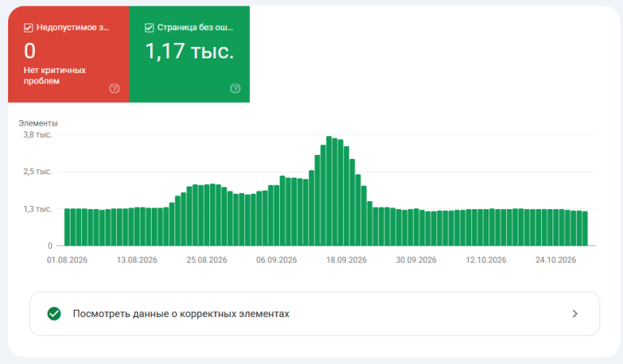Click the date label 25.08.2026

tap(207, 260)
